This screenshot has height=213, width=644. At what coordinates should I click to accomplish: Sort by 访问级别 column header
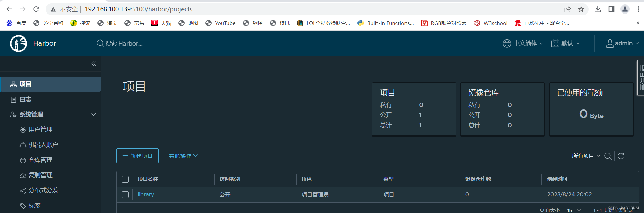pos(230,179)
